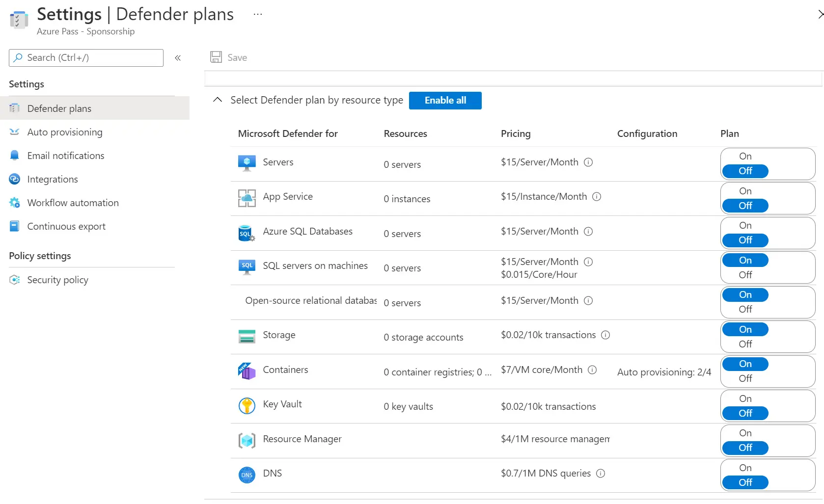Turn the Key Vault plan On
Screen dimensions: 824x504
745,398
